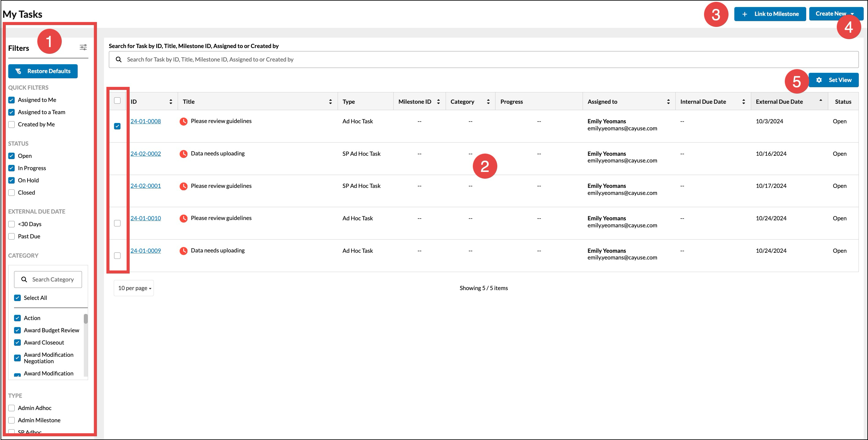Screen dimensions: 868x440
Task: Focus the Search Category input
Action: [x=48, y=279]
